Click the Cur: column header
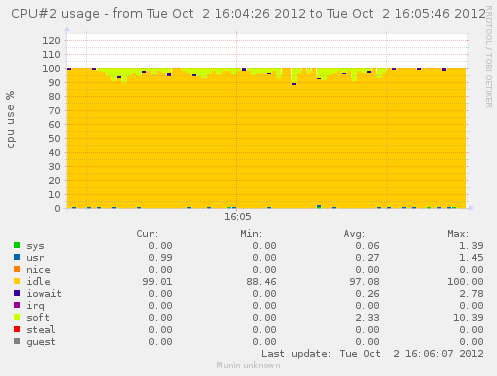The image size is (497, 376). click(x=147, y=234)
